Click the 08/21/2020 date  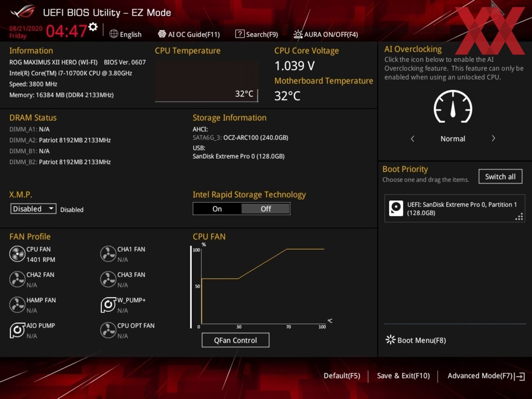(x=26, y=29)
